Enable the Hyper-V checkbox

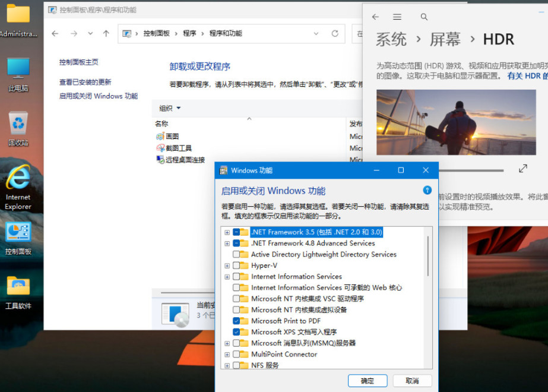click(x=237, y=265)
